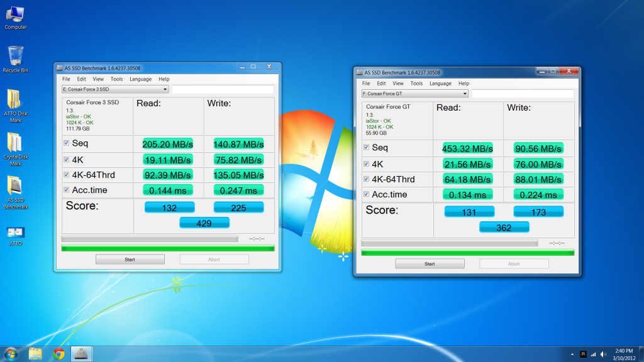Open Tools menu in Corsair Force GT window

[x=416, y=84]
